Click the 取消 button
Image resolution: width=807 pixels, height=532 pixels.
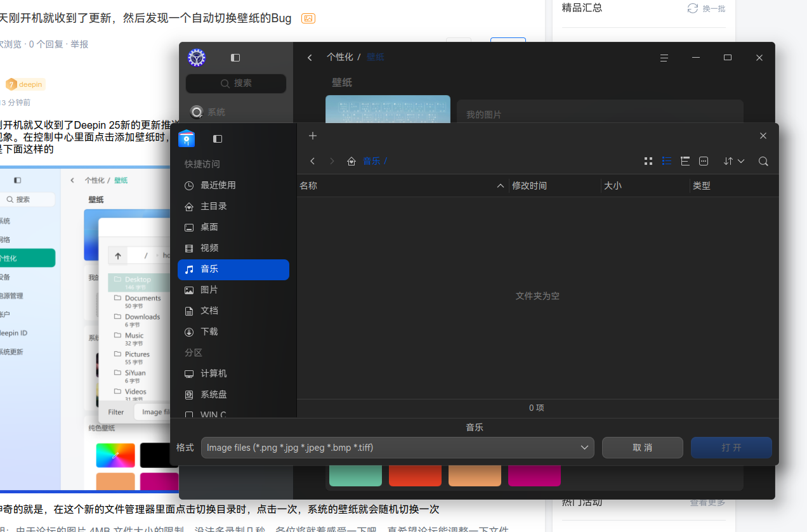pyautogui.click(x=643, y=448)
